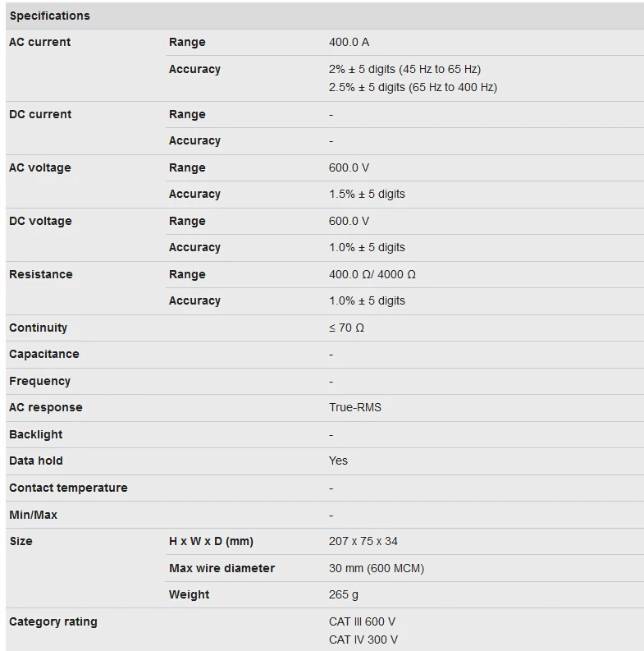Select the 207 x 75 x 34 size value
This screenshot has width=644, height=651.
pos(363,541)
